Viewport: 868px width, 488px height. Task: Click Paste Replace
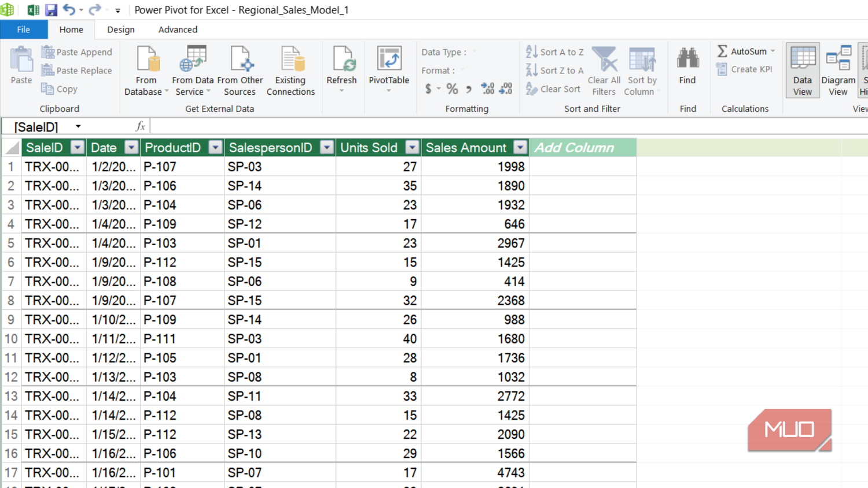(77, 71)
